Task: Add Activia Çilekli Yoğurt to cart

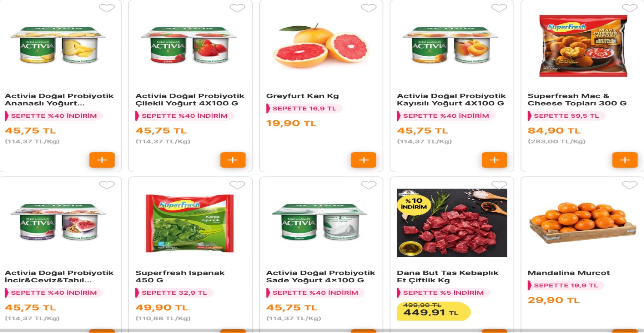Action: pyautogui.click(x=233, y=160)
